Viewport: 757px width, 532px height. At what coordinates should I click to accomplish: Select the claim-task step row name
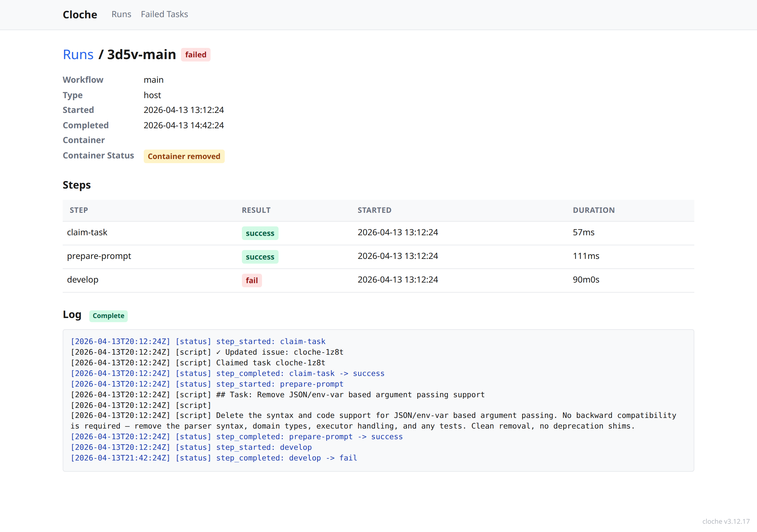(x=87, y=232)
